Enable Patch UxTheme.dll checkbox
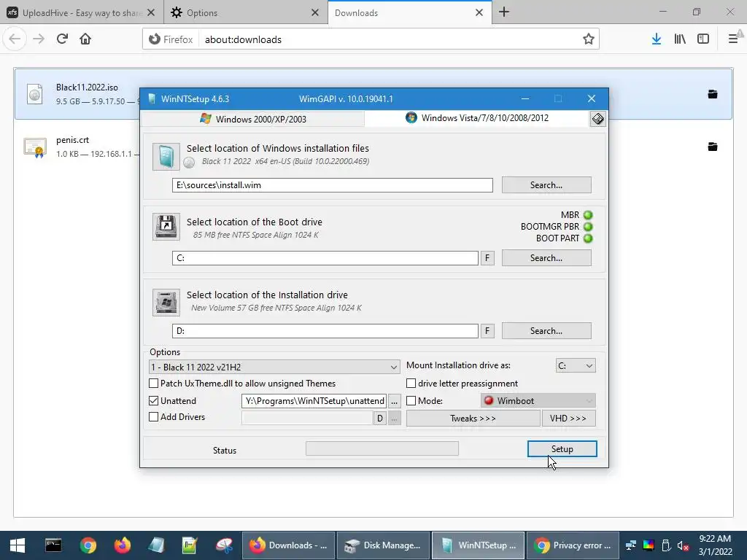Image resolution: width=747 pixels, height=560 pixels. pyautogui.click(x=153, y=384)
